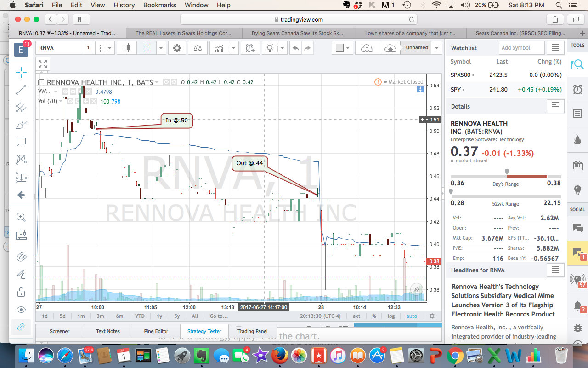Open the Hotlists flame panel
Image resolution: width=588 pixels, height=368 pixels.
[577, 140]
